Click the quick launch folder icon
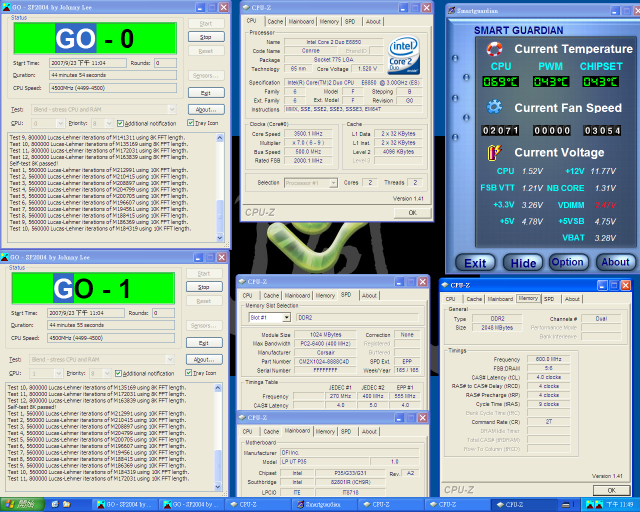Screen dimensions: 640x512 coord(66,505)
